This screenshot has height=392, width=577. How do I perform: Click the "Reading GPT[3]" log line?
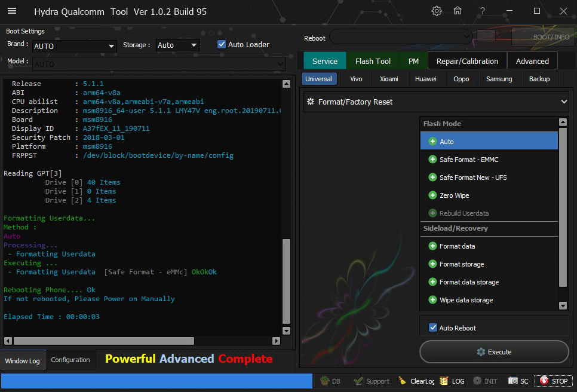pos(33,173)
